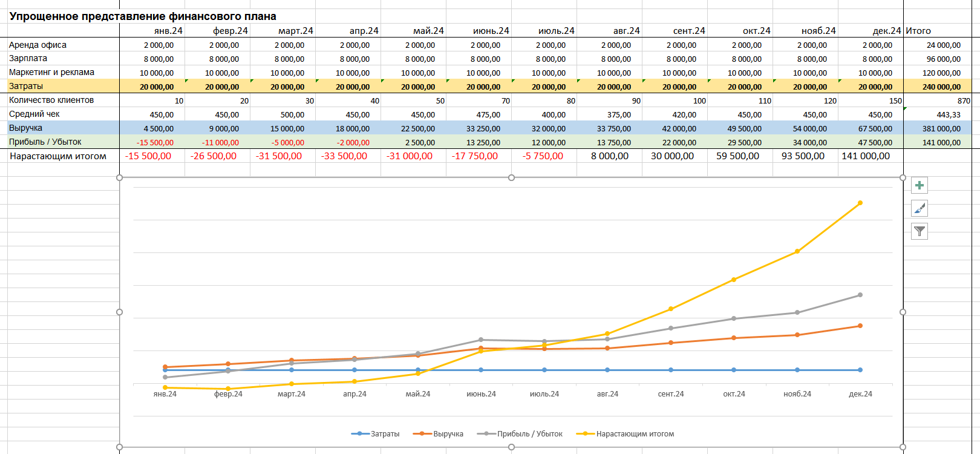980x454 pixels.
Task: Click January revenue cell 4 500,00
Action: (x=152, y=128)
